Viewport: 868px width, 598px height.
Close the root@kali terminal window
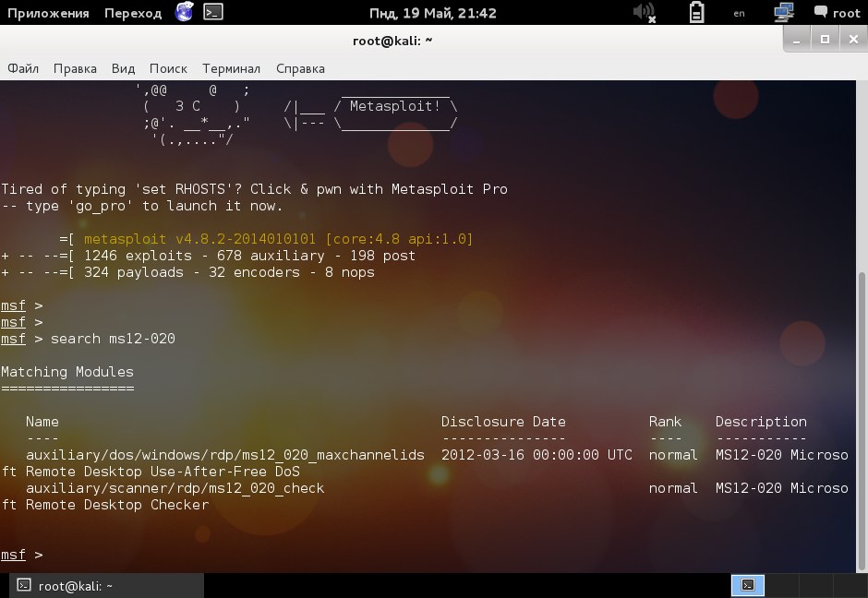pos(853,40)
